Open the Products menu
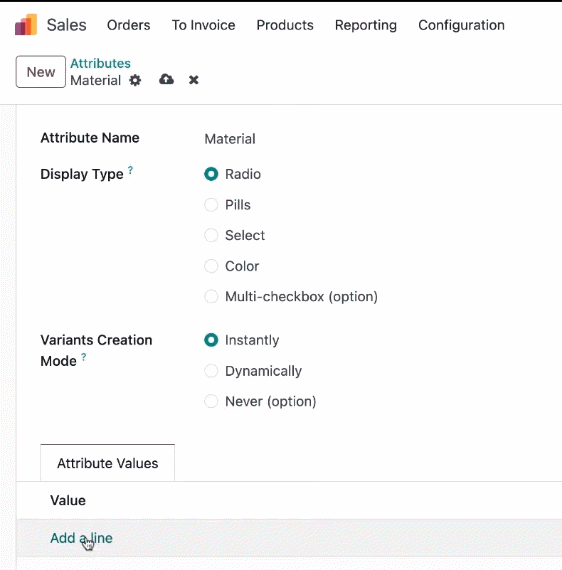Screen dimensions: 562x570 pyautogui.click(x=285, y=25)
